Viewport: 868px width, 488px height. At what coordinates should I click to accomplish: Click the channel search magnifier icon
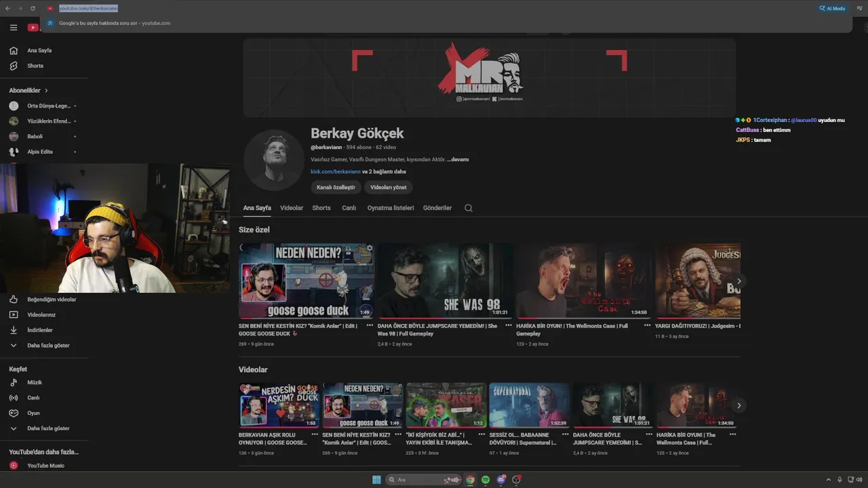coord(468,208)
